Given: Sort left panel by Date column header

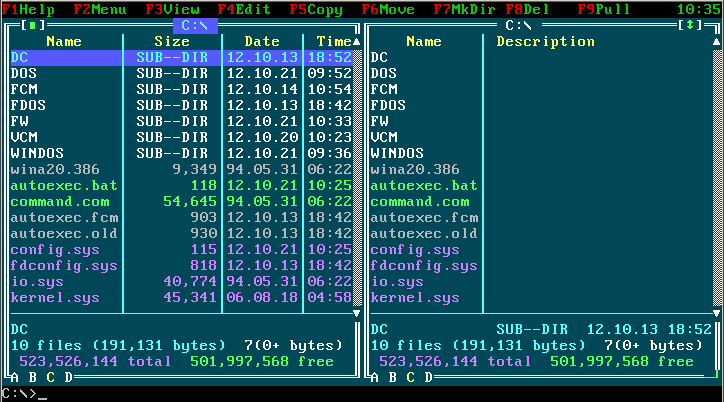Looking at the screenshot, I should coord(262,41).
